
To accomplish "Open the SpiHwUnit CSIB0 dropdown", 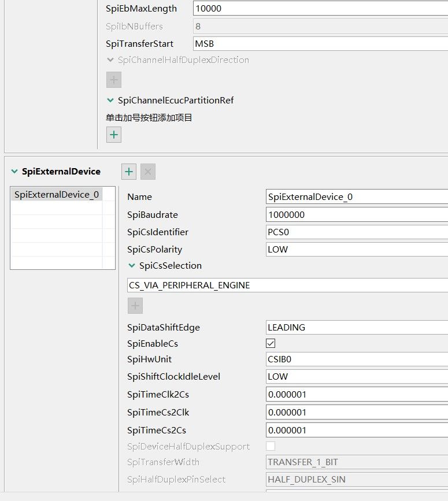I will click(356, 359).
